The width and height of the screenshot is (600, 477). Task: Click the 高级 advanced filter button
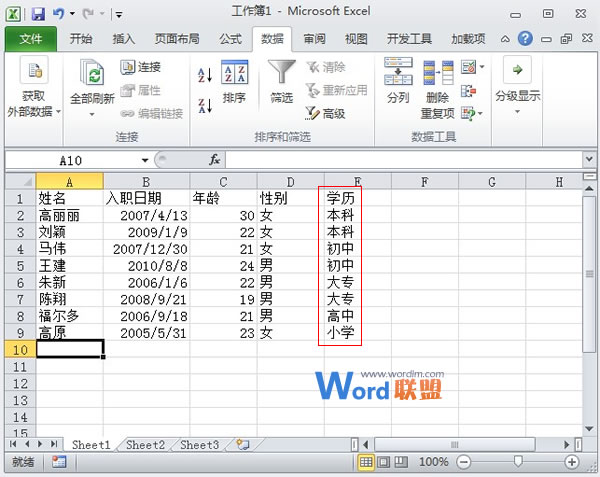[x=325, y=114]
